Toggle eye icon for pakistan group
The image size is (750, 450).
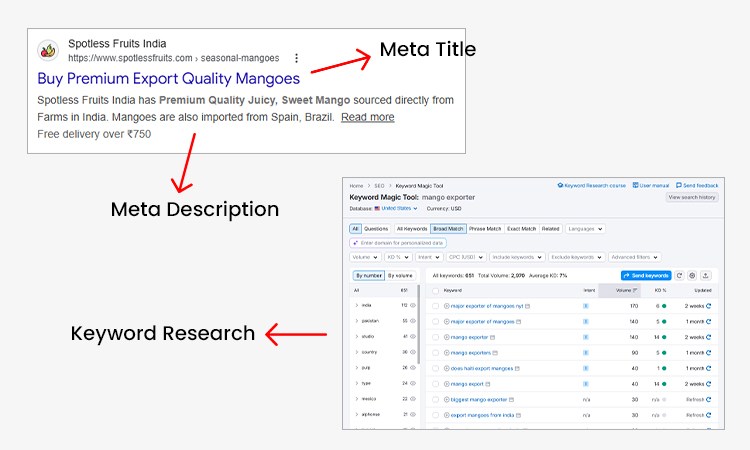[413, 321]
